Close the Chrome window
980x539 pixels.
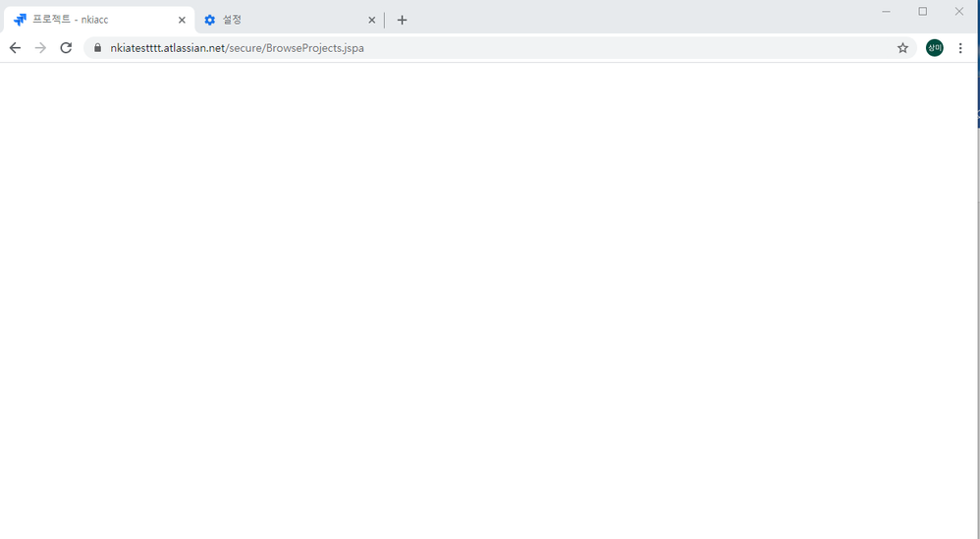click(x=958, y=11)
